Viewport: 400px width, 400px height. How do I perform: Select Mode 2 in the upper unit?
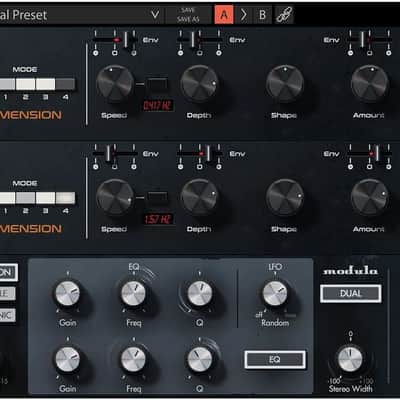pos(25,84)
